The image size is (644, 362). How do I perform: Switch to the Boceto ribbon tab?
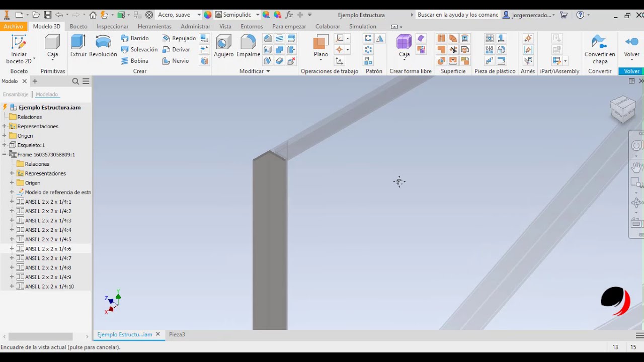click(x=78, y=26)
